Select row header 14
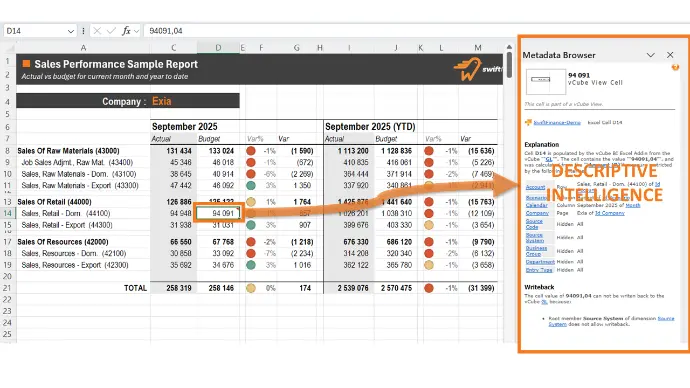Image resolution: width=690 pixels, height=388 pixels. pyautogui.click(x=7, y=213)
